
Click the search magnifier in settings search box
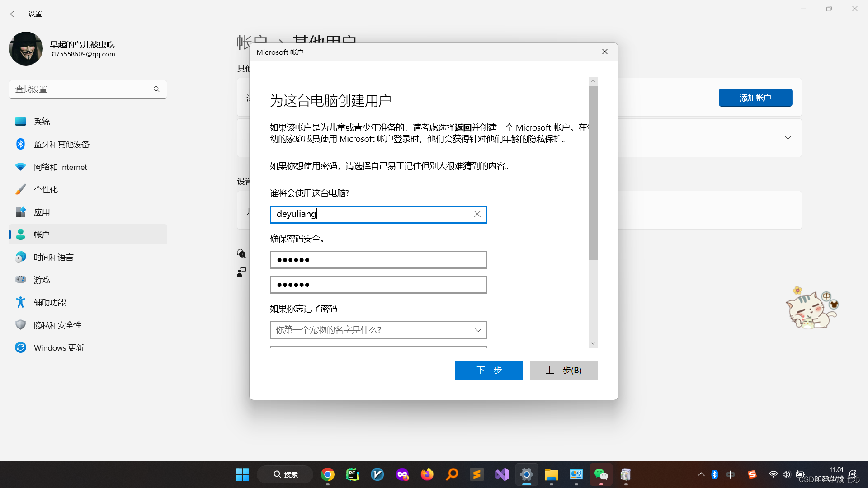pos(156,89)
